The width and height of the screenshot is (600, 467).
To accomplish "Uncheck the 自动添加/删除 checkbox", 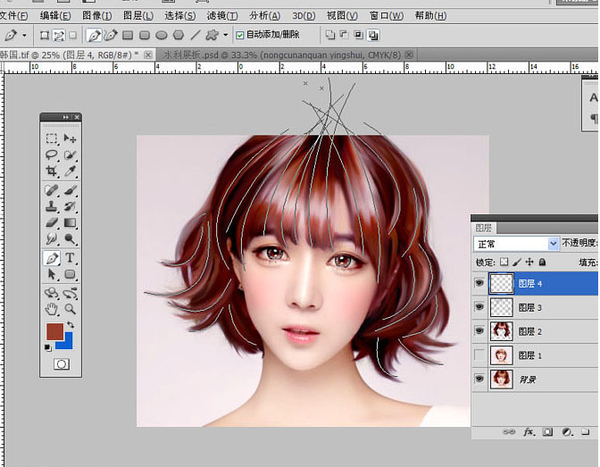I will [239, 34].
